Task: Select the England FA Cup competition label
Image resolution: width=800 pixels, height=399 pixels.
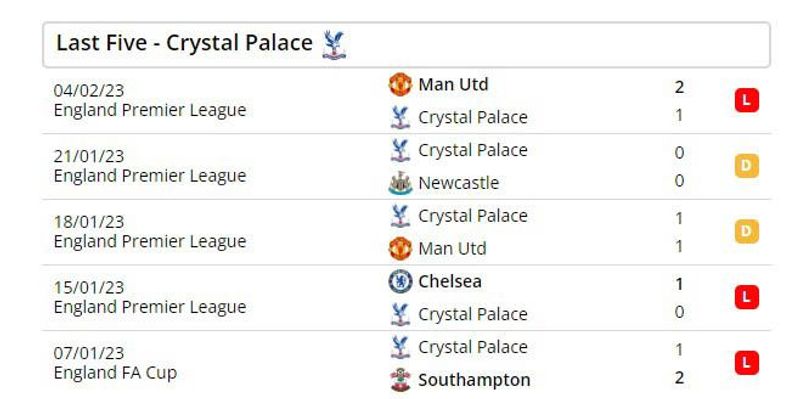Action: click(x=115, y=373)
